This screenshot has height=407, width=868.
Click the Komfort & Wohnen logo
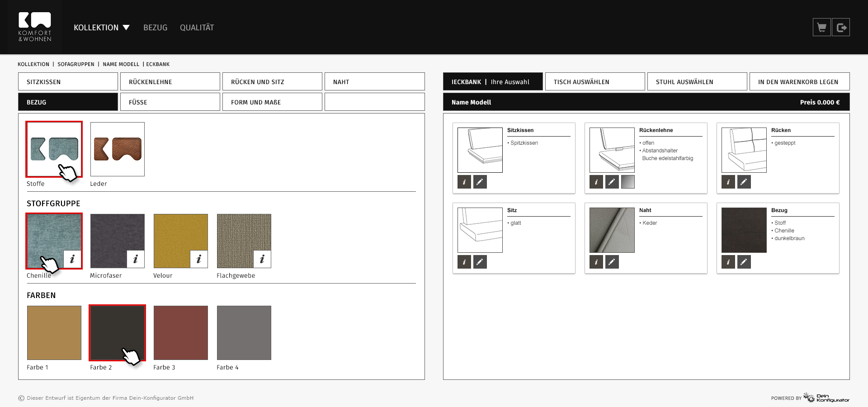35,27
